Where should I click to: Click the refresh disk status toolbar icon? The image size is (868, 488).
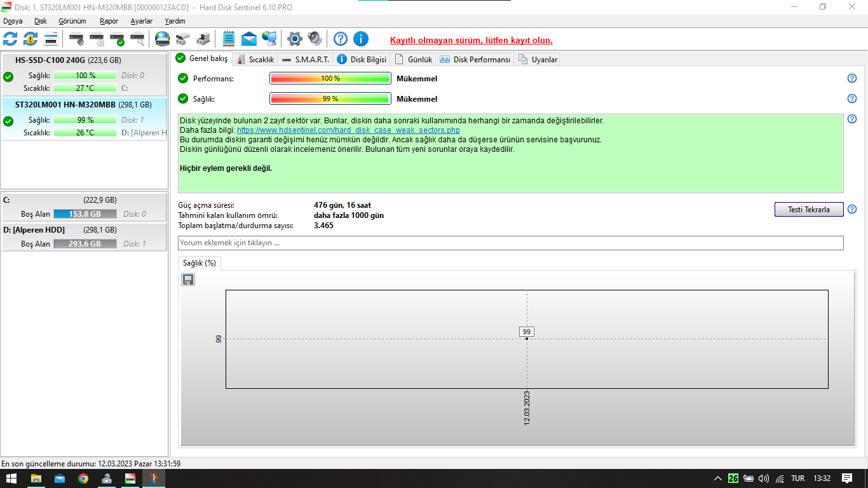click(x=10, y=39)
